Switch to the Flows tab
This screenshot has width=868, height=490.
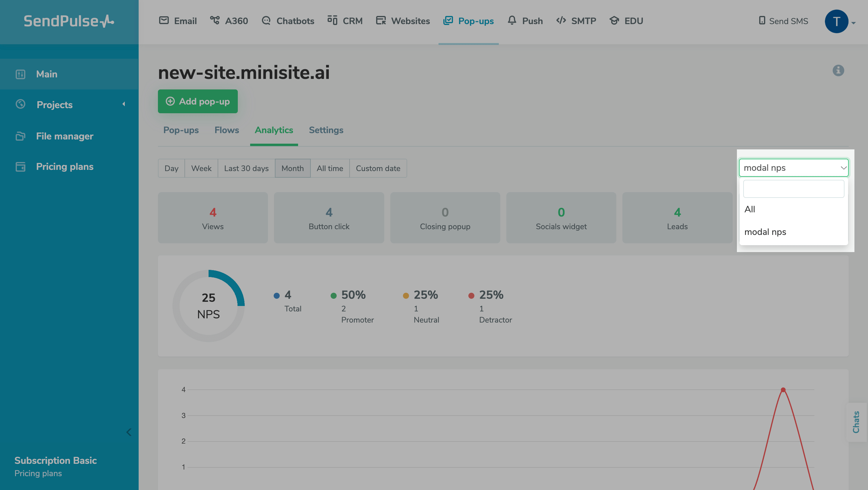tap(226, 130)
